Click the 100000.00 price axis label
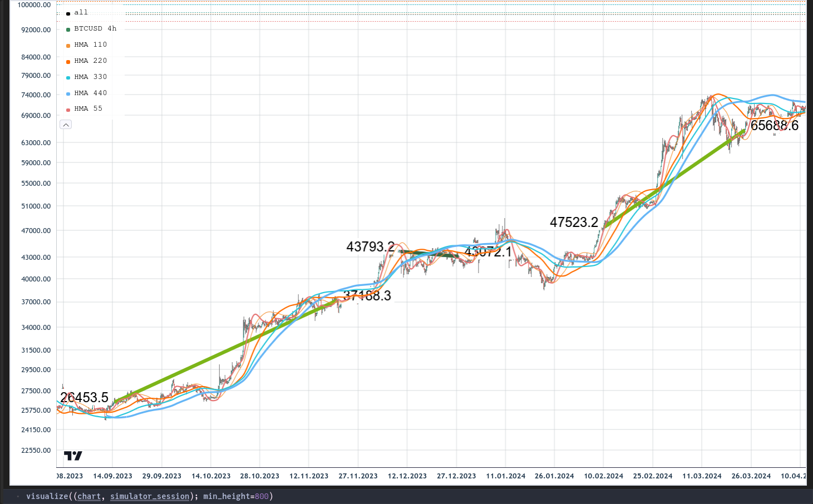This screenshot has width=813, height=504. coord(35,4)
